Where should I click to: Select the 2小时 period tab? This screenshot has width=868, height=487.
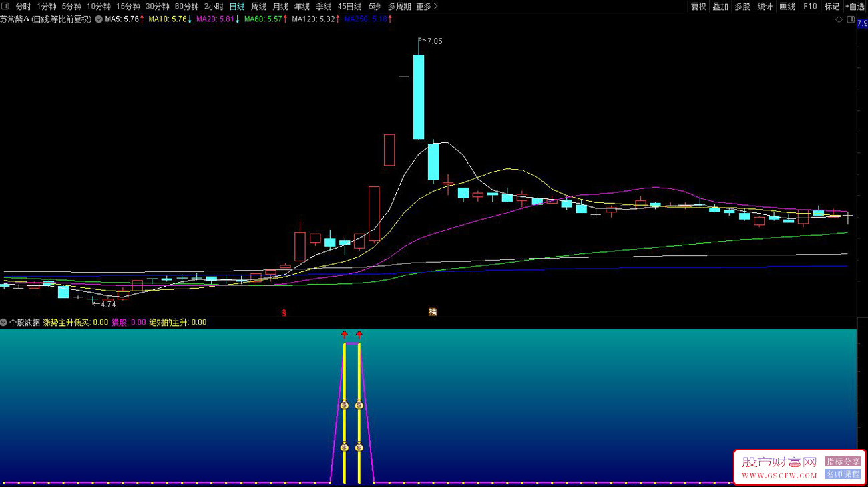214,6
